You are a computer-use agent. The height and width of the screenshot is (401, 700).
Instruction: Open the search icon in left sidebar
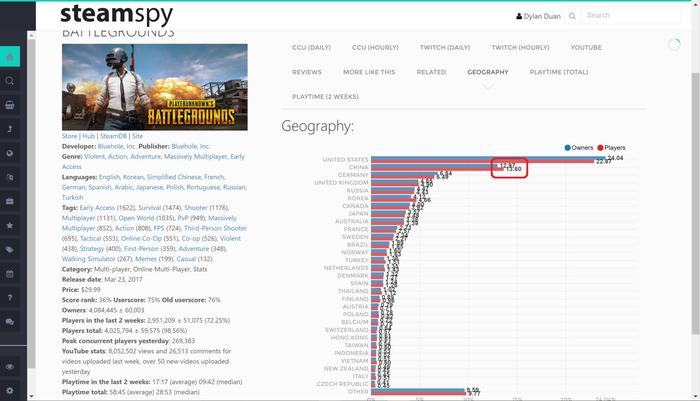pos(10,81)
